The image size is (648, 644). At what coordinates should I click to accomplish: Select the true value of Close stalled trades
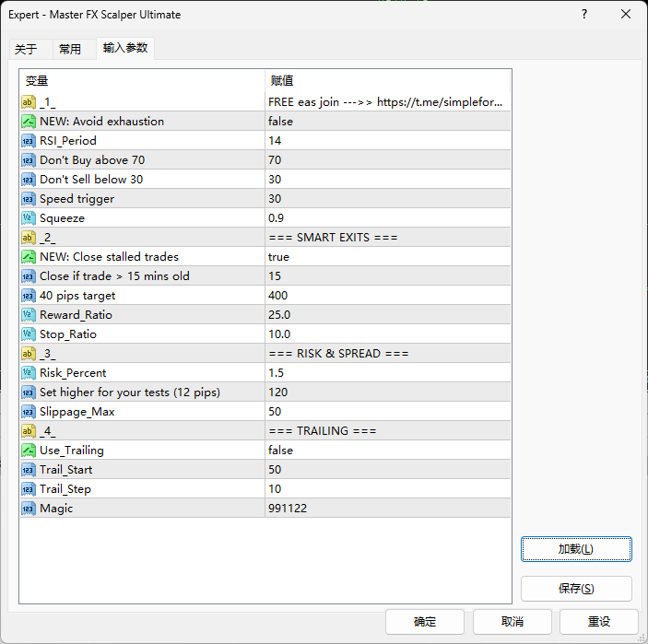(278, 257)
